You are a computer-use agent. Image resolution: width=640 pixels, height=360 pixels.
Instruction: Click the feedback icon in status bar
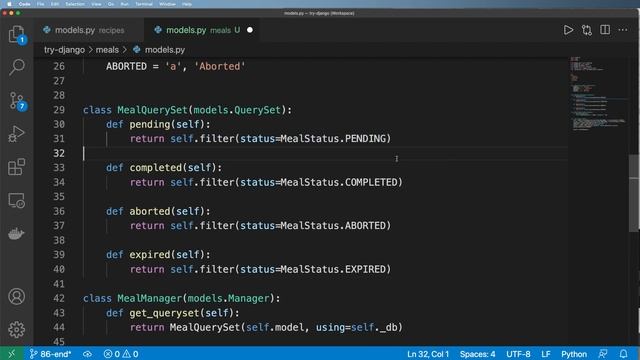click(x=603, y=354)
